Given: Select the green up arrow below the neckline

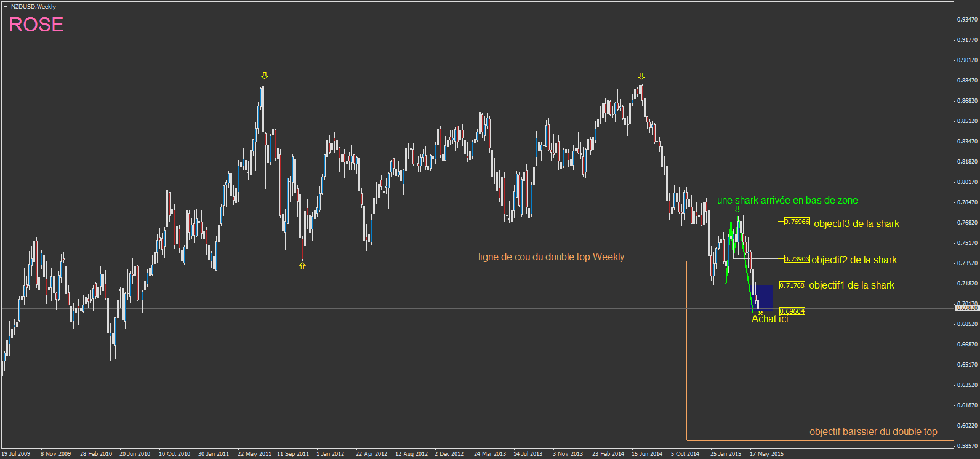Looking at the screenshot, I should [x=302, y=266].
